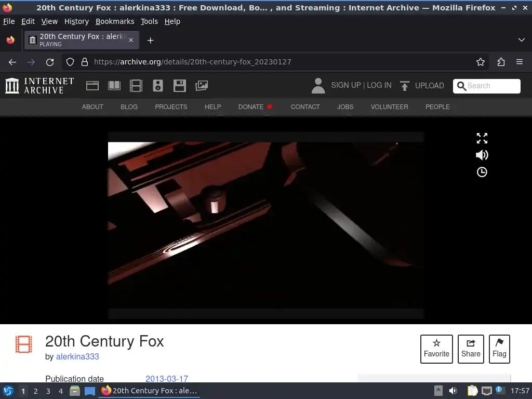Open the Texts (book) media icon
532x399 pixels.
coord(114,86)
